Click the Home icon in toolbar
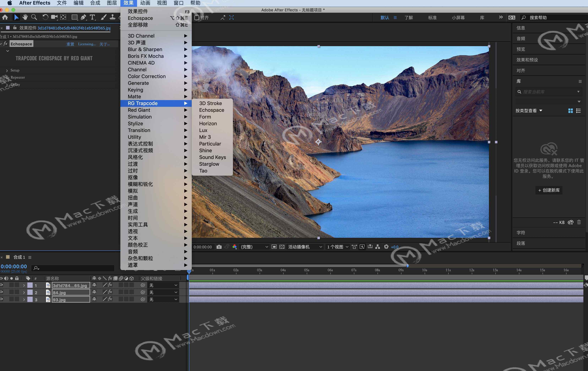Viewport: 588px width, 371px height. click(x=5, y=17)
